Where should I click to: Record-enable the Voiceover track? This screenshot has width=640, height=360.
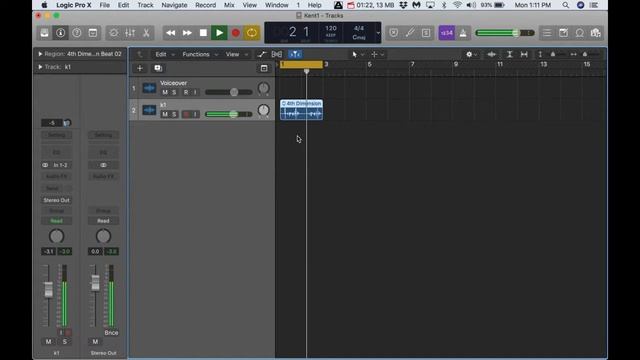point(186,92)
